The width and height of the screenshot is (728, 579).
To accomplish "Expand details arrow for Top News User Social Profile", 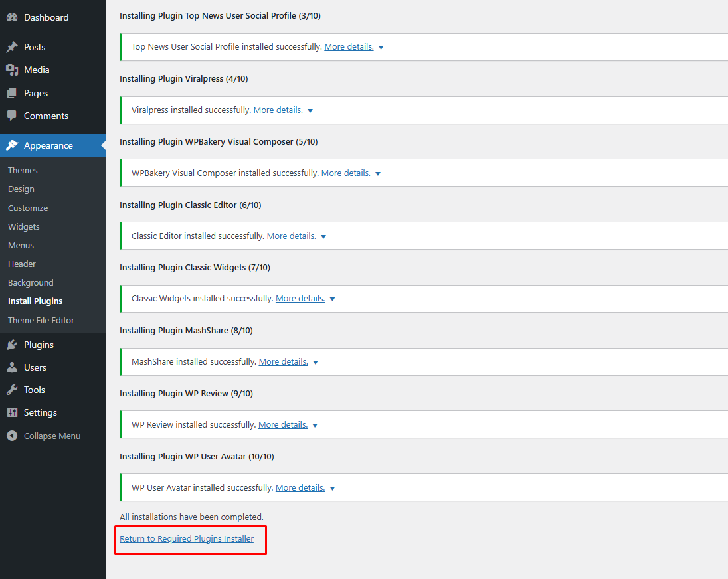I will click(x=381, y=47).
